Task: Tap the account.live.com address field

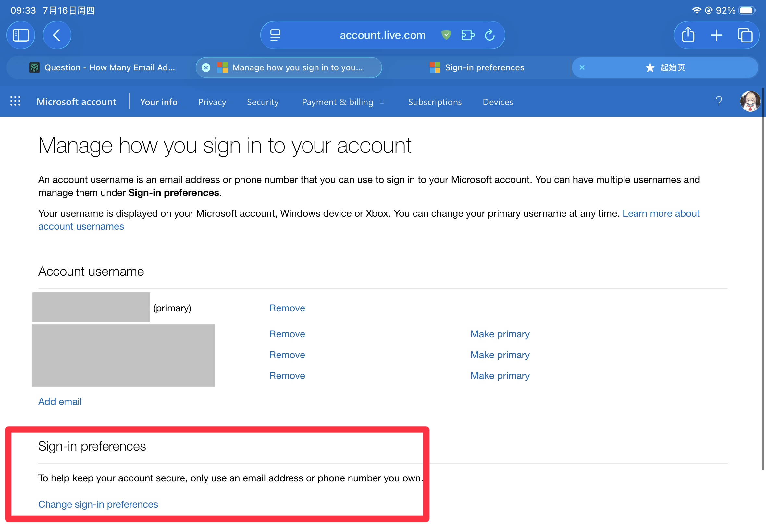Action: click(382, 35)
